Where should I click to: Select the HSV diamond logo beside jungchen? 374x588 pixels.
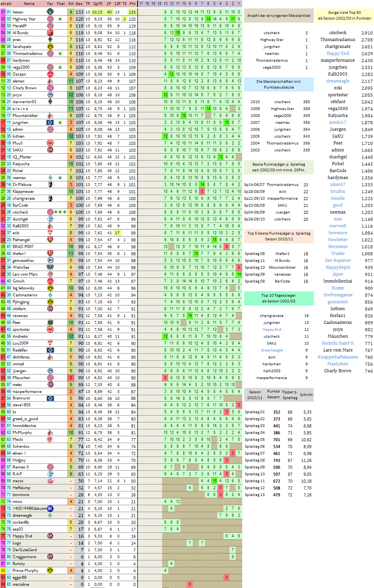pos(50,122)
